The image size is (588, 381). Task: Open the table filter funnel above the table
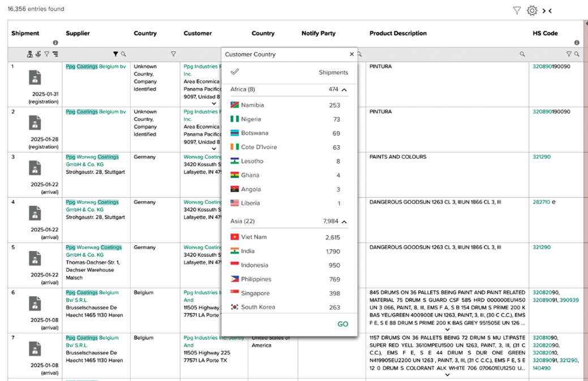[517, 11]
